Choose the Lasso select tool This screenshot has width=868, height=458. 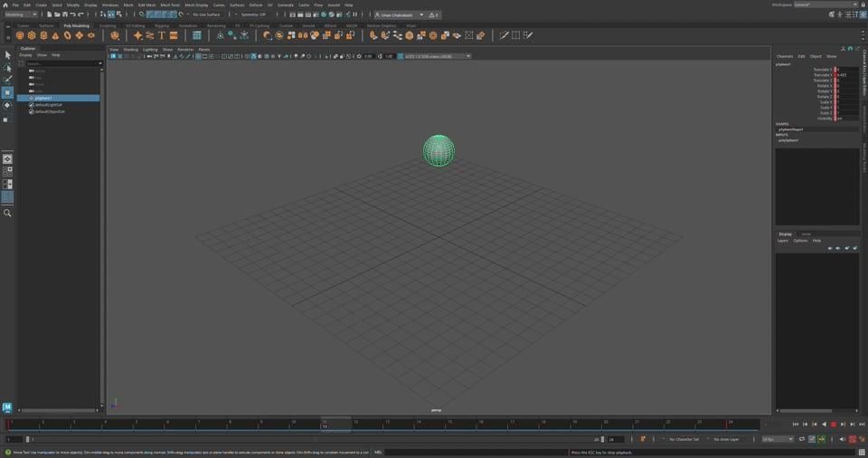(x=7, y=68)
